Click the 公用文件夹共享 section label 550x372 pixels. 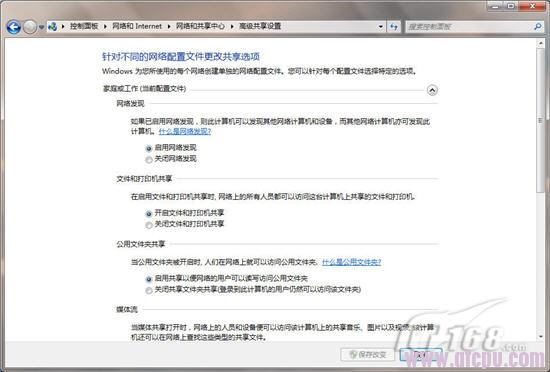pyautogui.click(x=141, y=244)
